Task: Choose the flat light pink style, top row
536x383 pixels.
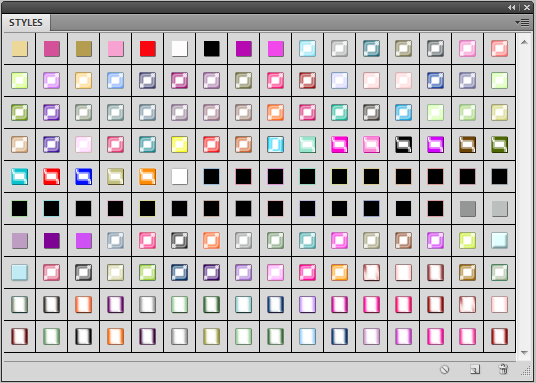Action: click(x=116, y=49)
